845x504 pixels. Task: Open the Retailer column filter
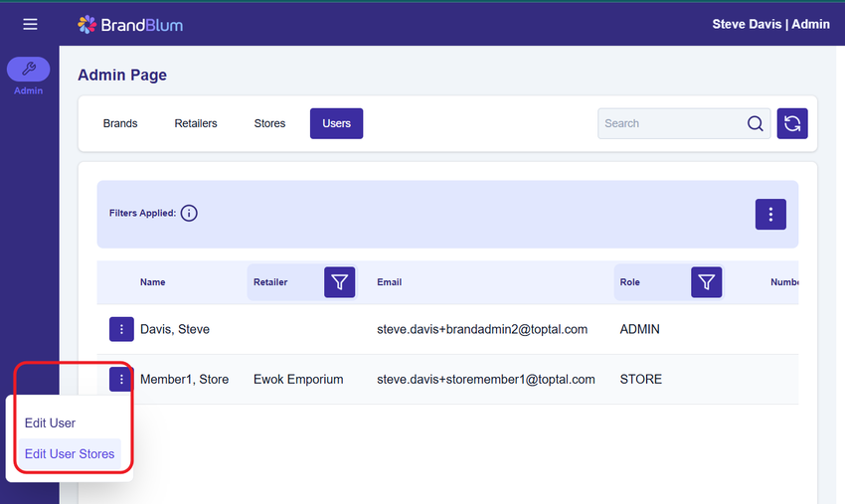point(340,282)
